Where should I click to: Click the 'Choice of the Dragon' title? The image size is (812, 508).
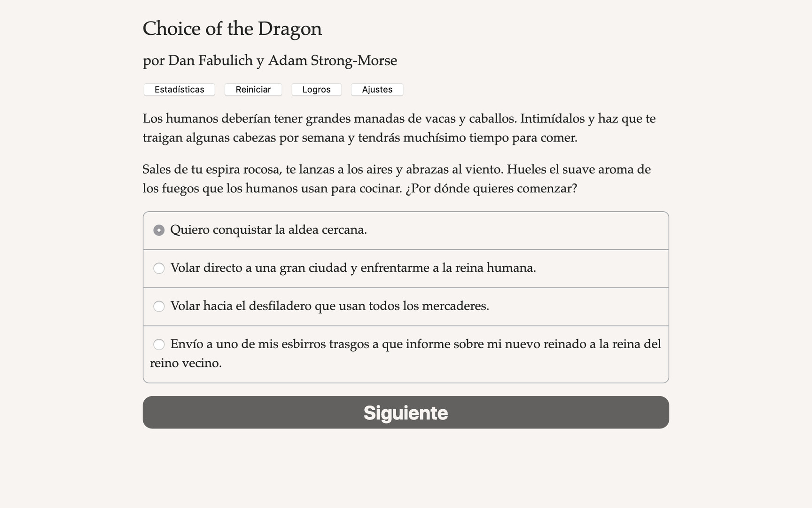click(232, 29)
